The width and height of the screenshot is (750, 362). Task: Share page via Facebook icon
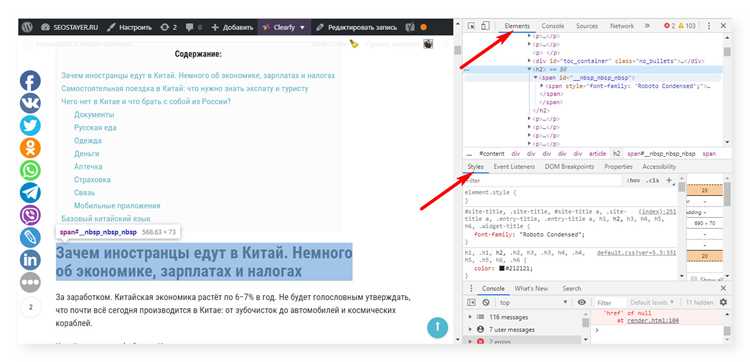point(30,81)
